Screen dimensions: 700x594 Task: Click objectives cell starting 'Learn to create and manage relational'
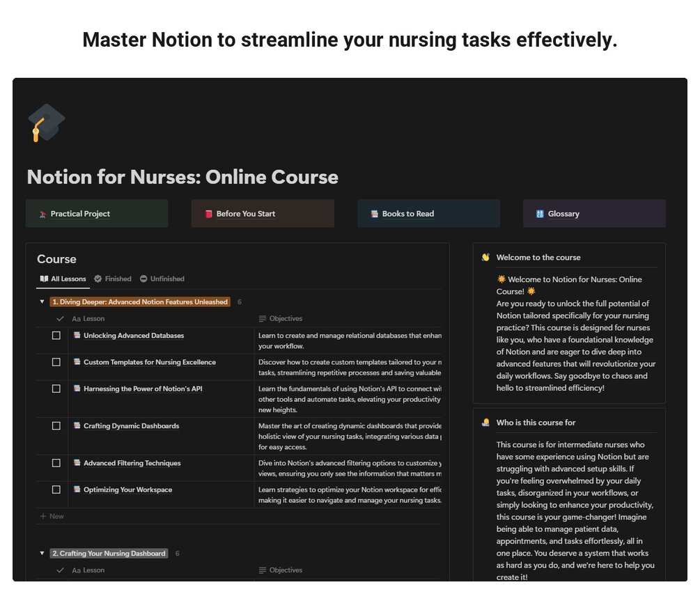tap(348, 341)
